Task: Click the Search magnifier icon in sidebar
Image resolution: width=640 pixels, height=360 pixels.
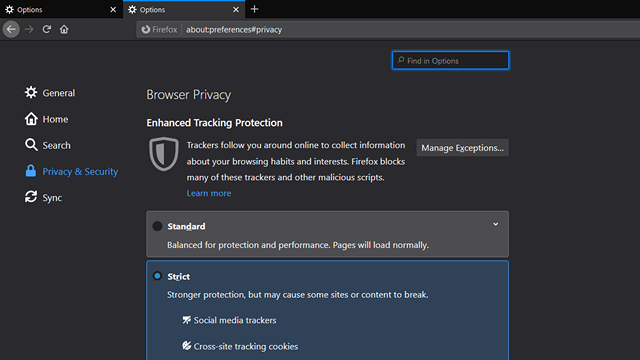Action: click(31, 144)
